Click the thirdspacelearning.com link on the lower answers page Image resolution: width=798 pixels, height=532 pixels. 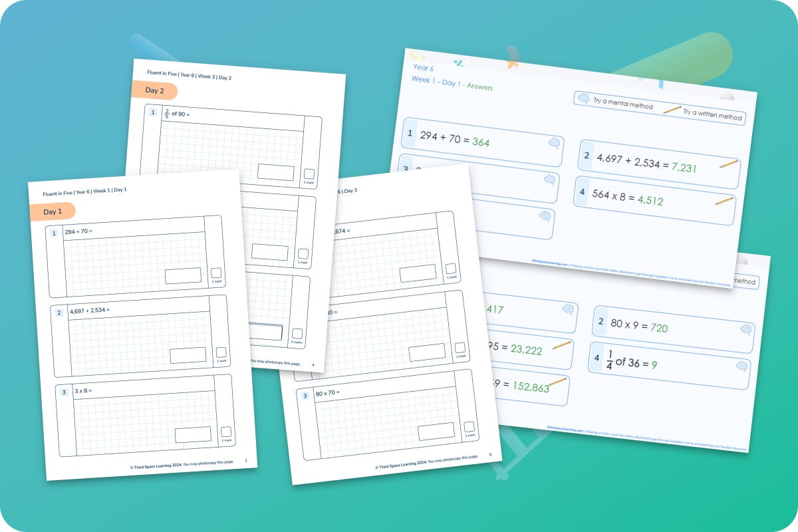pyautogui.click(x=565, y=430)
